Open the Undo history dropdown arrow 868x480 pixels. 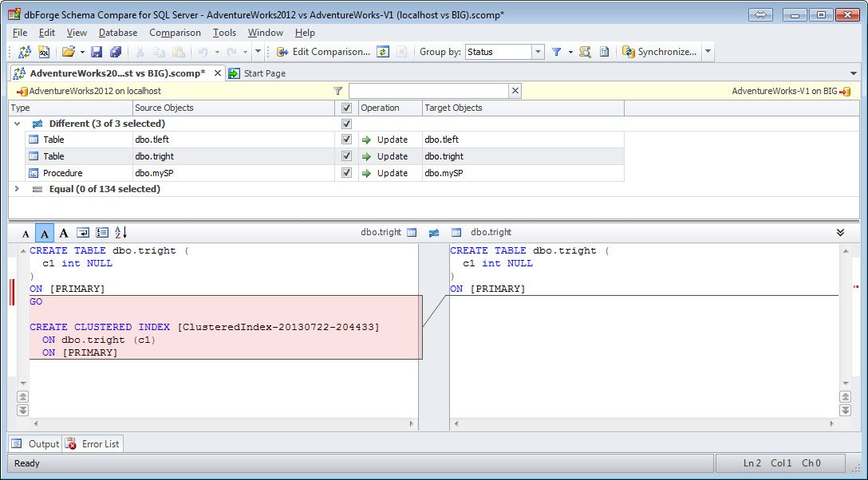coord(217,52)
